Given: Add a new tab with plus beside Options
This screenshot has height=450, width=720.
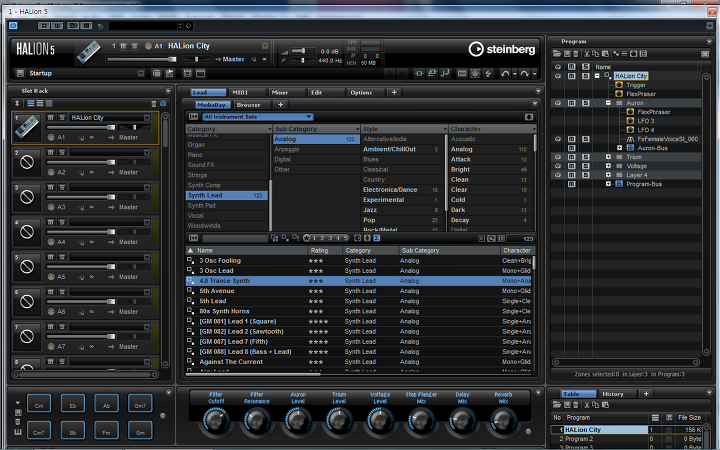Looking at the screenshot, I should [394, 92].
